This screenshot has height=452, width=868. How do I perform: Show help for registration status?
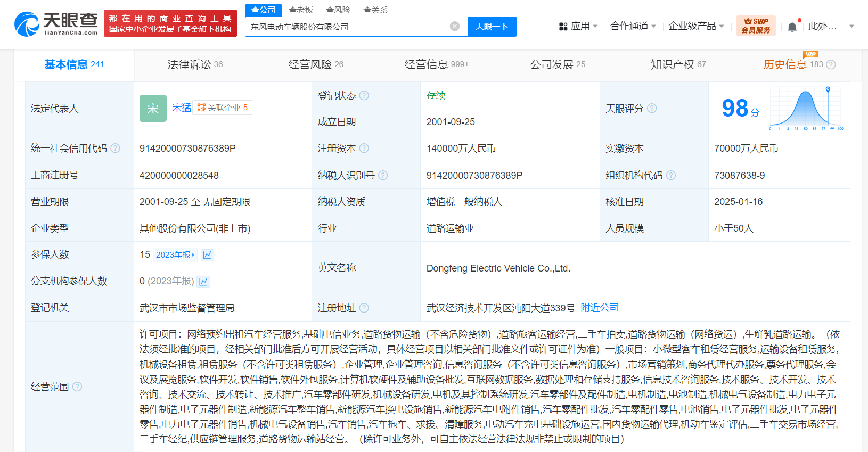pyautogui.click(x=364, y=96)
